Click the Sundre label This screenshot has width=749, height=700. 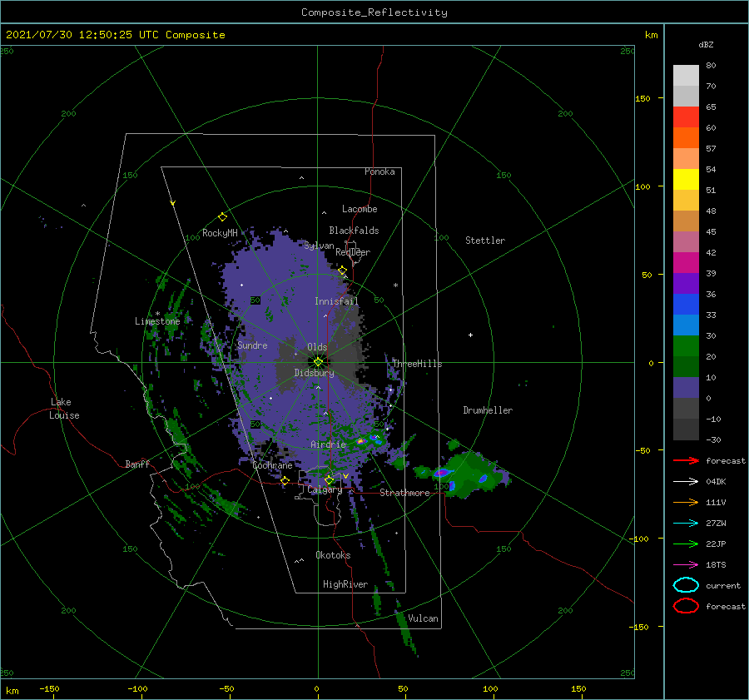(x=252, y=345)
